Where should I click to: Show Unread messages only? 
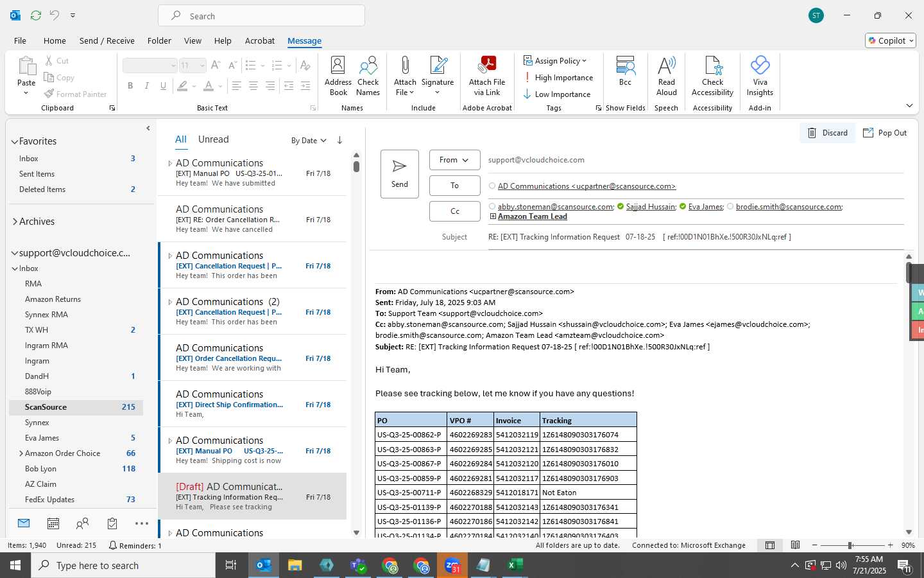coord(214,139)
